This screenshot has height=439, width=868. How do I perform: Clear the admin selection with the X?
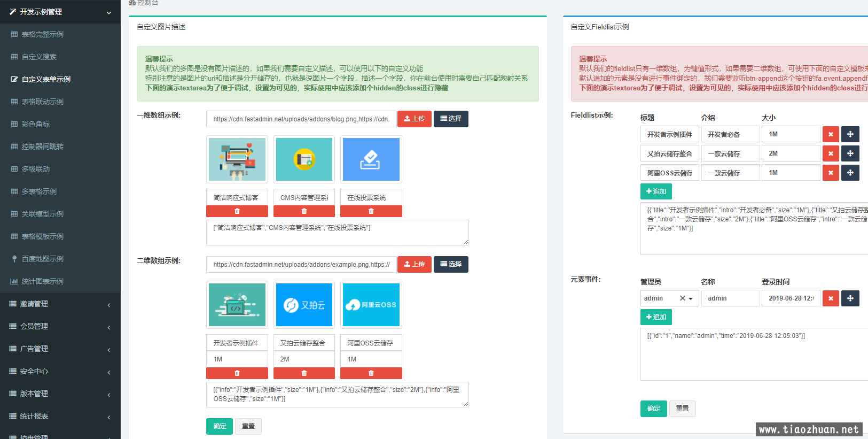tap(682, 298)
